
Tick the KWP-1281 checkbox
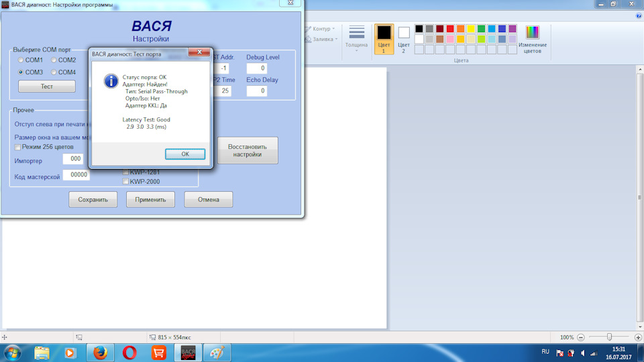click(x=125, y=172)
